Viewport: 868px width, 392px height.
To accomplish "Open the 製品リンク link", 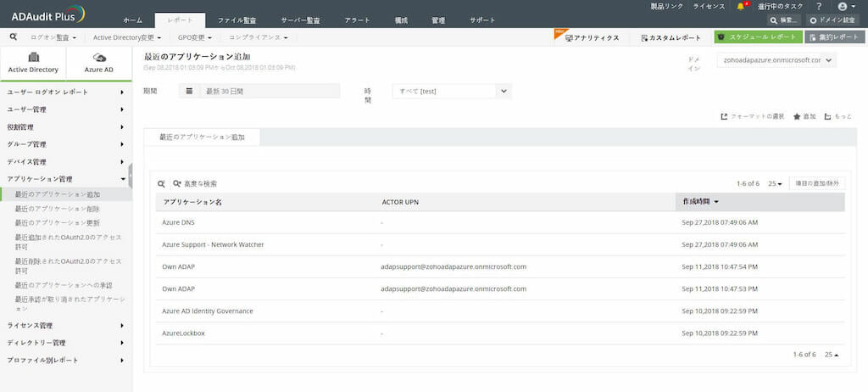I will pyautogui.click(x=667, y=6).
